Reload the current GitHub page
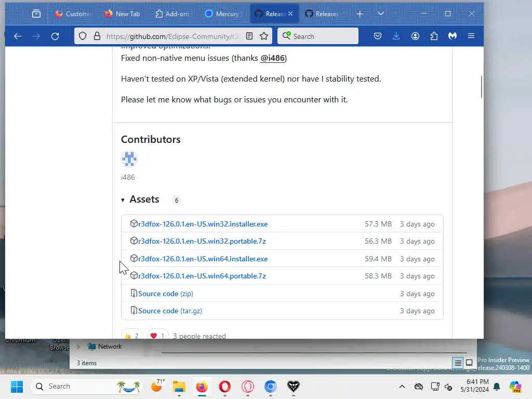 [55, 36]
